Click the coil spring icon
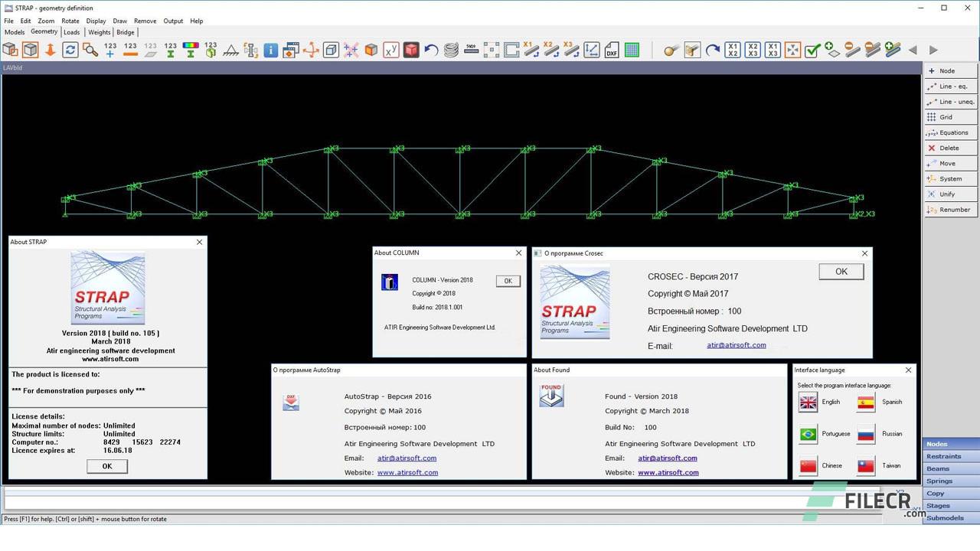The width and height of the screenshot is (980, 551). [x=451, y=50]
